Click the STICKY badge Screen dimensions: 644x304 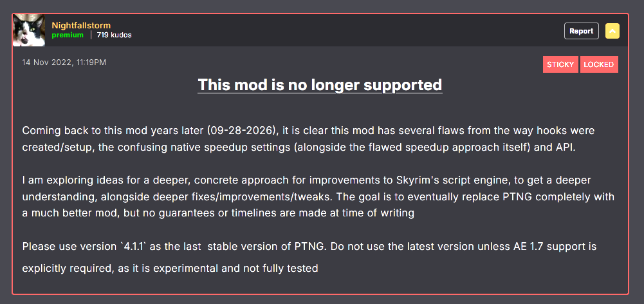tap(560, 64)
